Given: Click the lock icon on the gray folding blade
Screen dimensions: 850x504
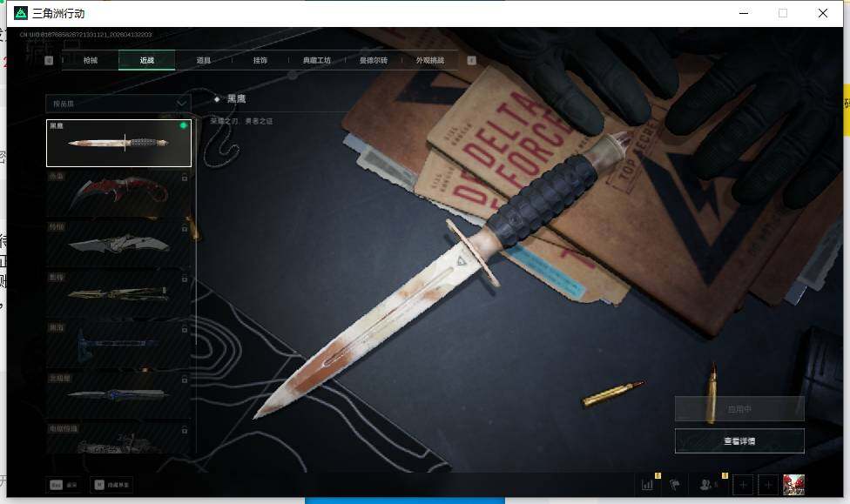Looking at the screenshot, I should (185, 227).
